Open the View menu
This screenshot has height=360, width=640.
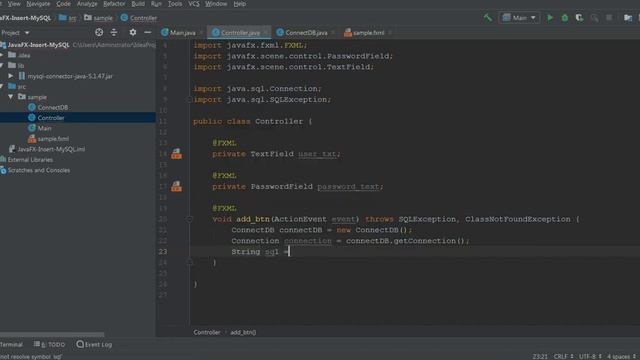point(14,4)
